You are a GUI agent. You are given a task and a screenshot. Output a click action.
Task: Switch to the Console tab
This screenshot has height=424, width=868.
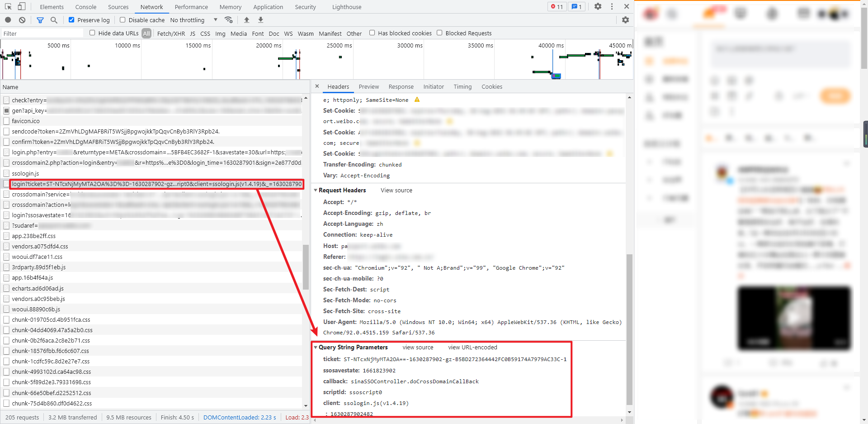[x=85, y=7]
